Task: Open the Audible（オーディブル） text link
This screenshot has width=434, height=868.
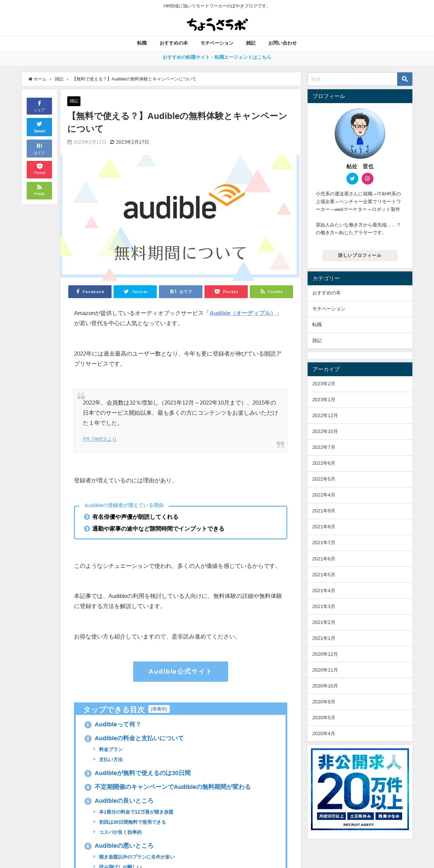Action: tap(243, 313)
